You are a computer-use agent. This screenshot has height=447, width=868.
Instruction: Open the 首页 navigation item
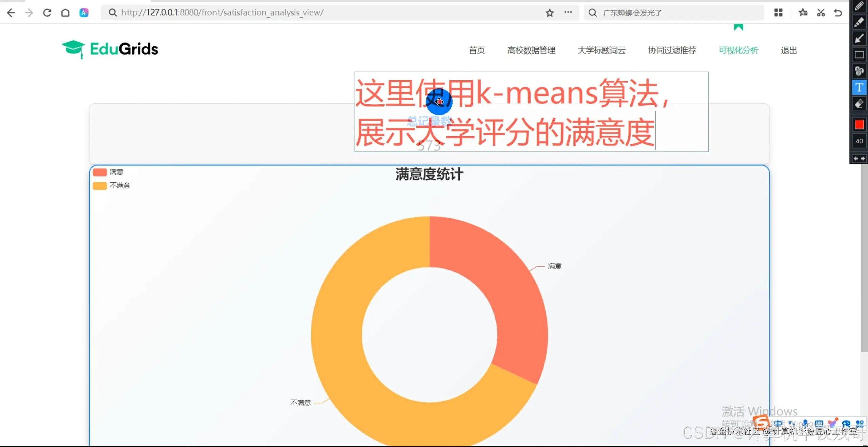point(477,50)
